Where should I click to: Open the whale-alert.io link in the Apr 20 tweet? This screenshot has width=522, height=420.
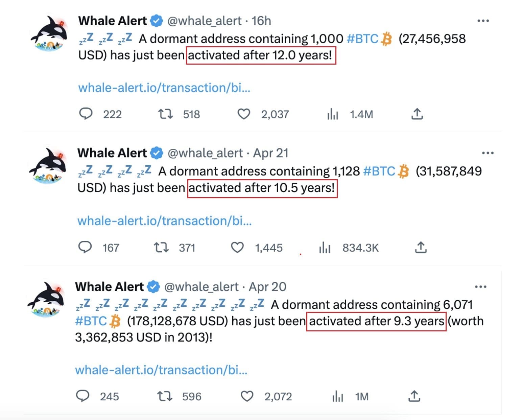click(x=161, y=370)
